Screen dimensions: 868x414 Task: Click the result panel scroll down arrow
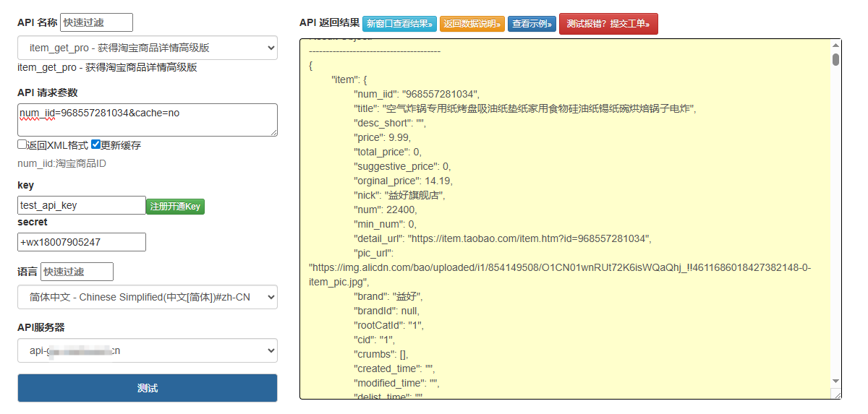tap(835, 381)
